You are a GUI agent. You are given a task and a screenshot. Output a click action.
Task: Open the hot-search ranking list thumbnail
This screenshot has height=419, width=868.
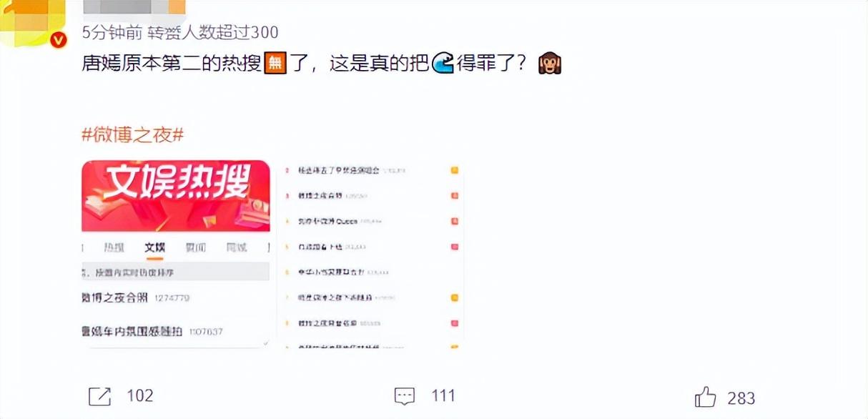(370, 254)
